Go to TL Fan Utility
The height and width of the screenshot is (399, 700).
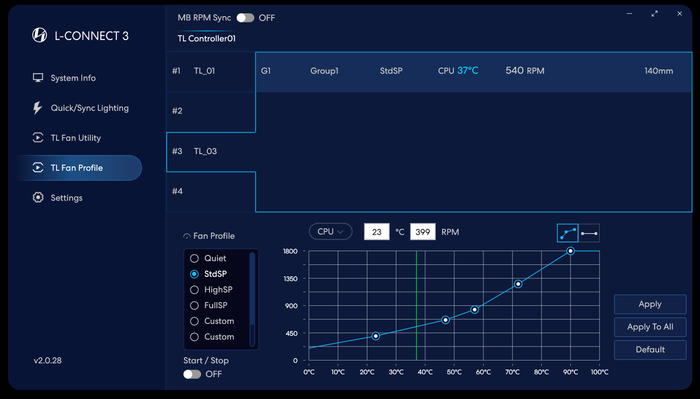coord(75,138)
